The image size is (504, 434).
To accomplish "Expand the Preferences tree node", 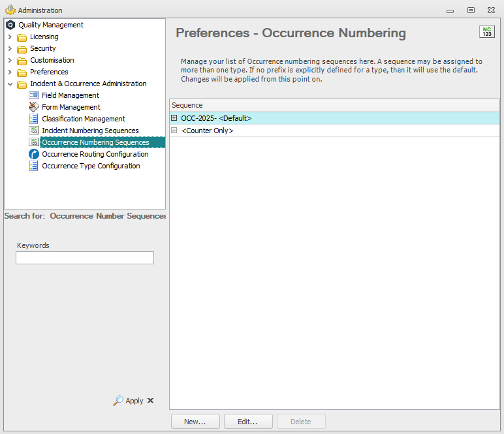I will coord(10,72).
